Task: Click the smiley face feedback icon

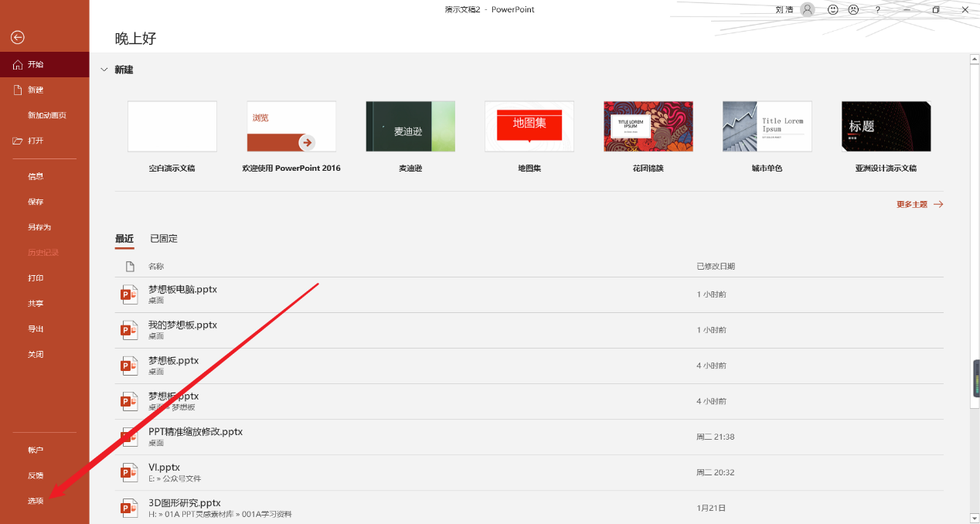Action: [832, 9]
